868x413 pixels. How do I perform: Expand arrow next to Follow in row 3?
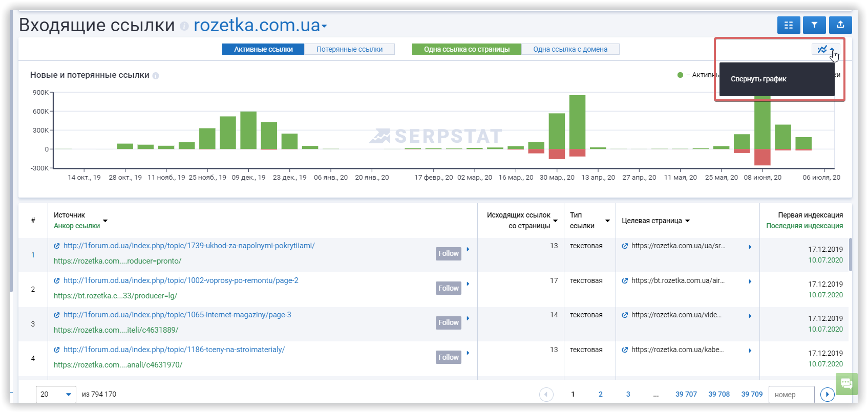coord(468,318)
